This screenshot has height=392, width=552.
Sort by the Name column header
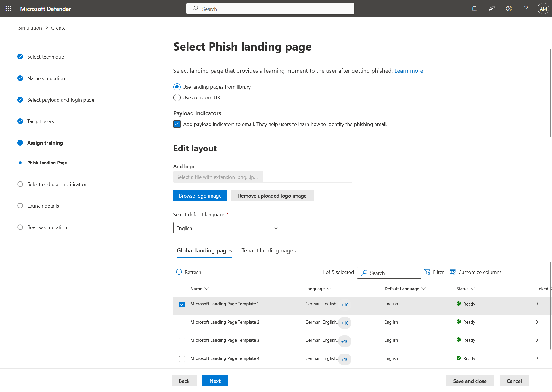point(200,289)
